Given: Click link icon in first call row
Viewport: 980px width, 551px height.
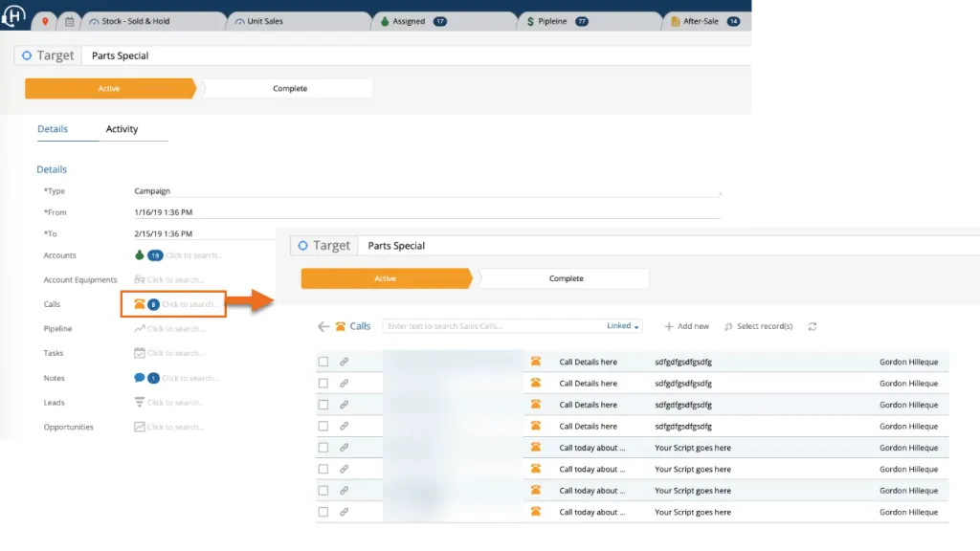Looking at the screenshot, I should pos(345,362).
